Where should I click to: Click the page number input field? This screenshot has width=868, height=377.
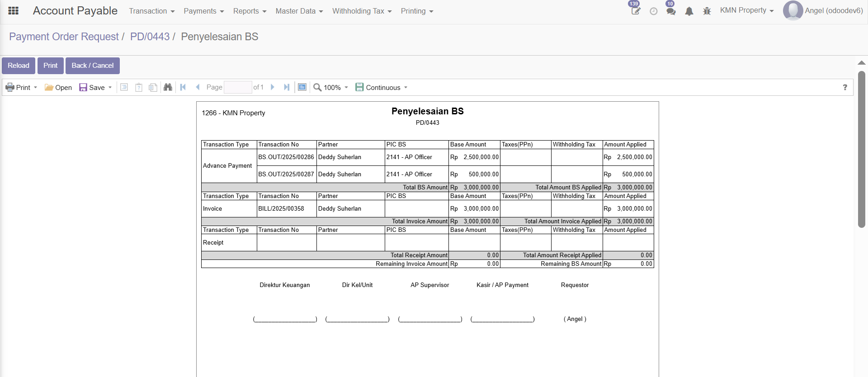[x=238, y=87]
